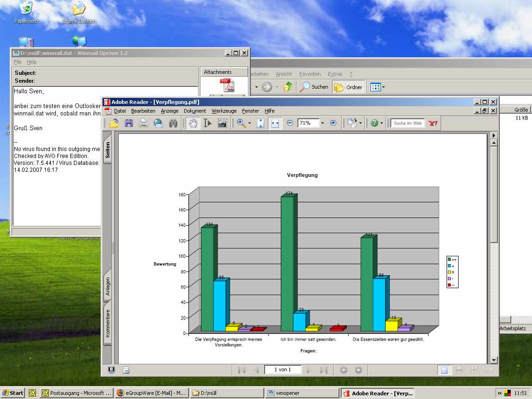This screenshot has width=532, height=399.
Task: Click the Ordner button in Explorer toolbar
Action: (x=349, y=87)
